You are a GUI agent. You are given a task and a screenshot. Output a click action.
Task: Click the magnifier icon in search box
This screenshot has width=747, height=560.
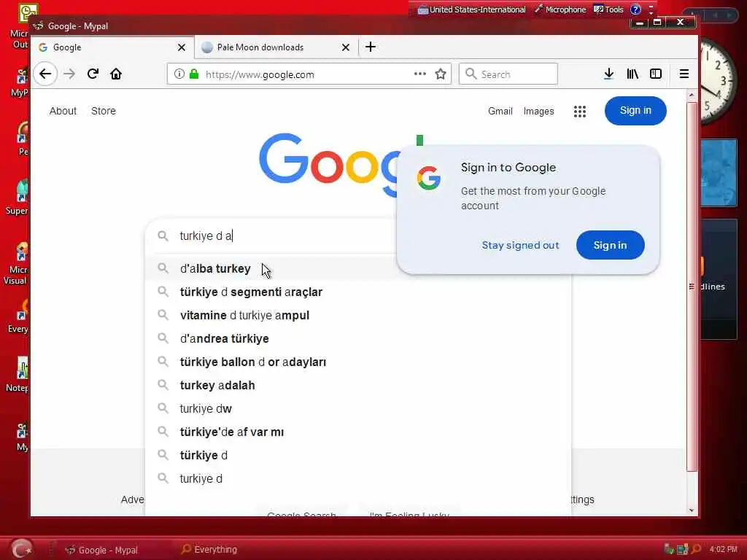coord(163,236)
